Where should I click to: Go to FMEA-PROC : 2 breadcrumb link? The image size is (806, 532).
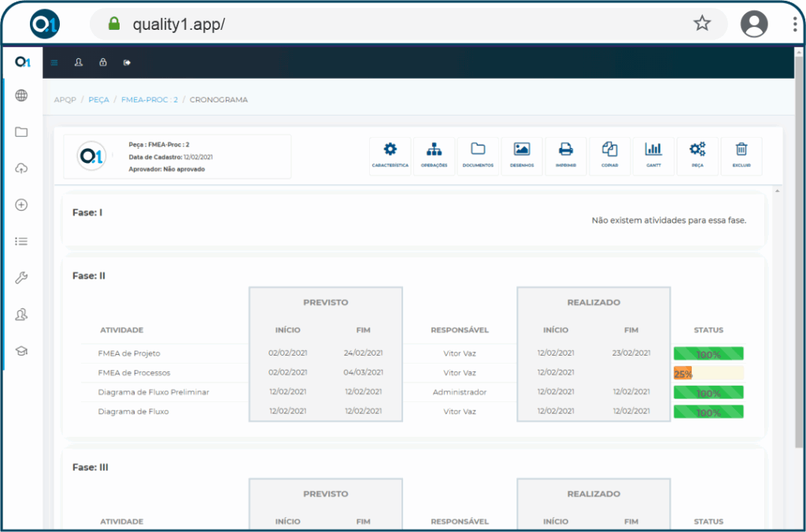tap(150, 100)
